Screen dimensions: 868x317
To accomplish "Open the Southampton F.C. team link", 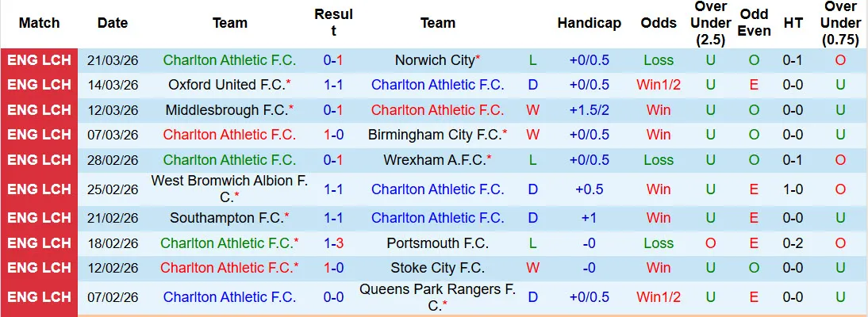I will [226, 218].
